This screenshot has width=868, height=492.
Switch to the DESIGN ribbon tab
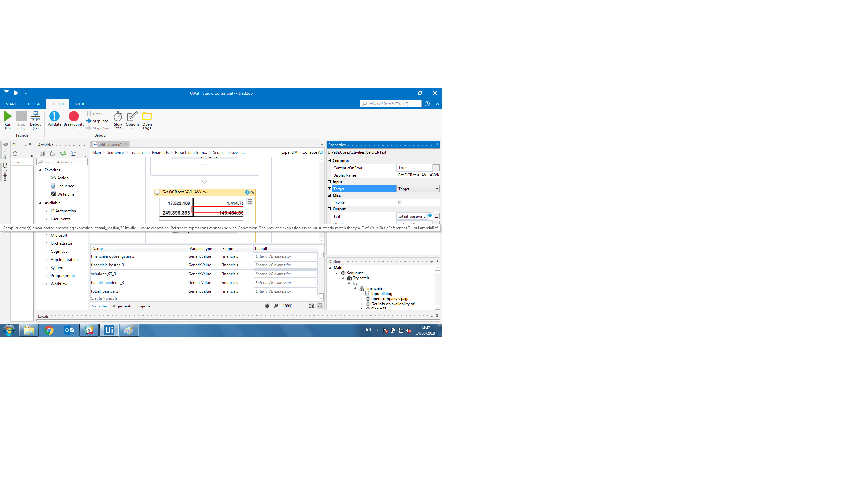[x=34, y=104]
